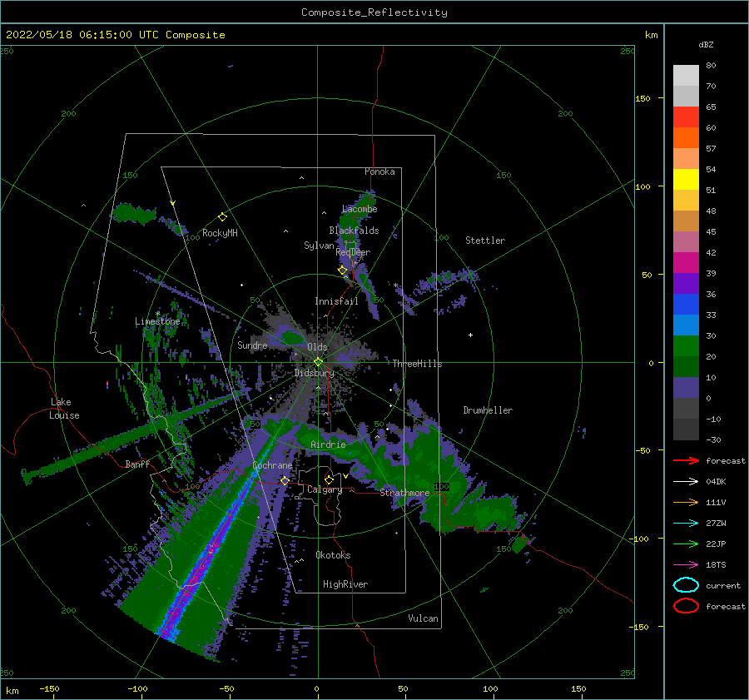
Task: Click the Okotoks label
Action: point(333,555)
